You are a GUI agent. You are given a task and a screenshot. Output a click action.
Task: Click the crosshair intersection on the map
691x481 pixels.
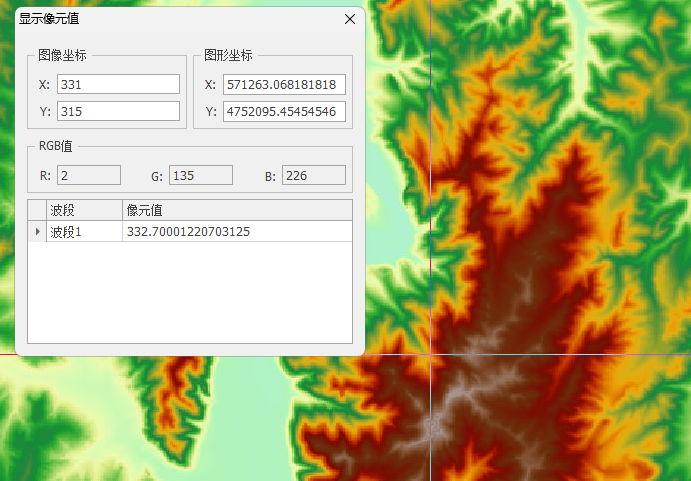430,354
